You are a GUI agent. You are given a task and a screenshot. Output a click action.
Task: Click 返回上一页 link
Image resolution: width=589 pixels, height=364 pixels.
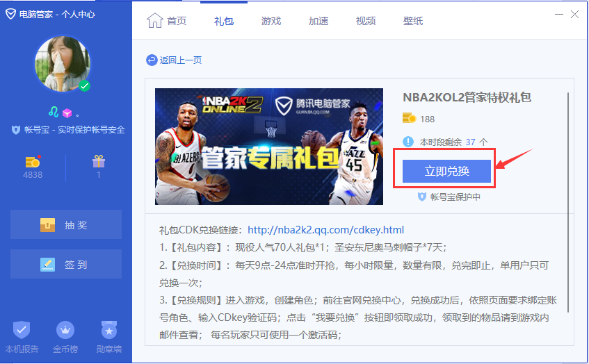click(181, 60)
